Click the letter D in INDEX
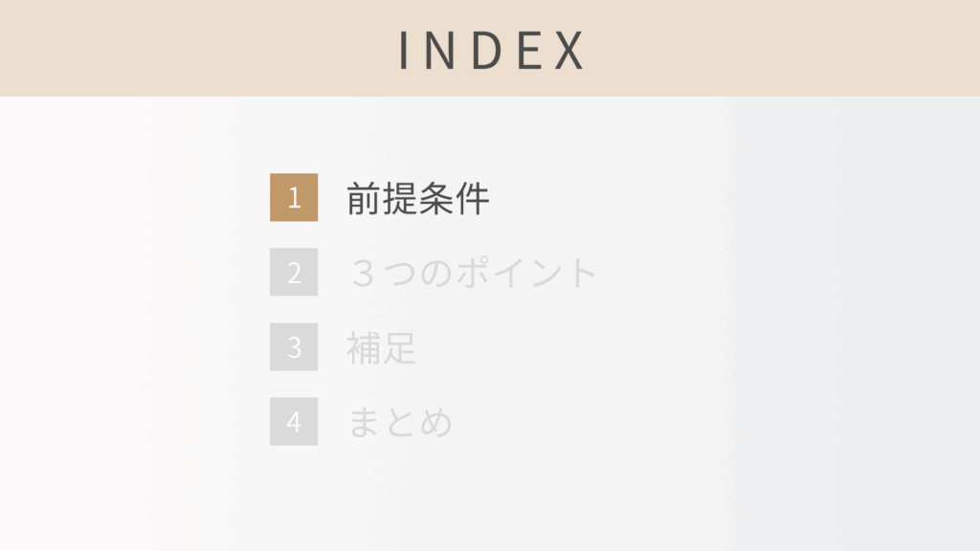This screenshot has width=980, height=551. click(487, 50)
